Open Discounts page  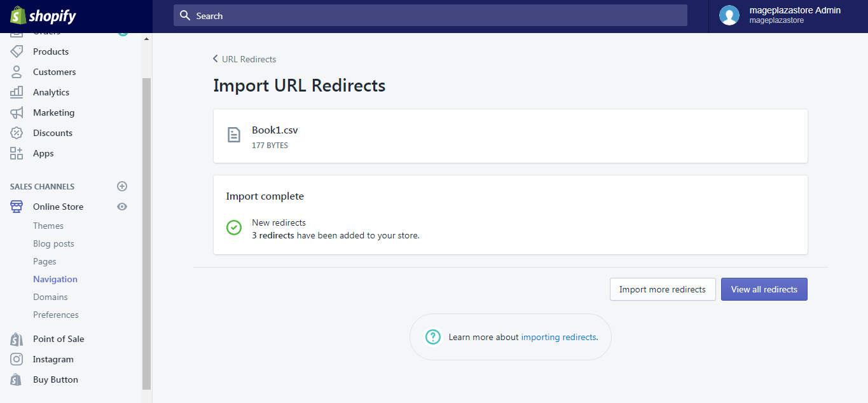click(x=53, y=133)
